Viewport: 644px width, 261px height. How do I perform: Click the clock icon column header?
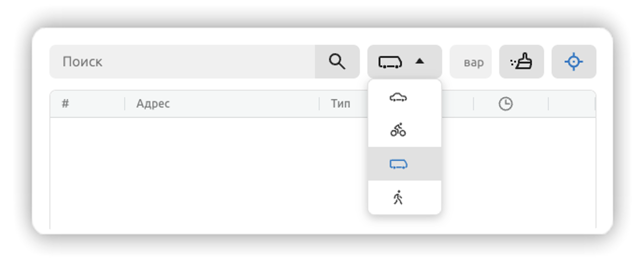pos(505,104)
